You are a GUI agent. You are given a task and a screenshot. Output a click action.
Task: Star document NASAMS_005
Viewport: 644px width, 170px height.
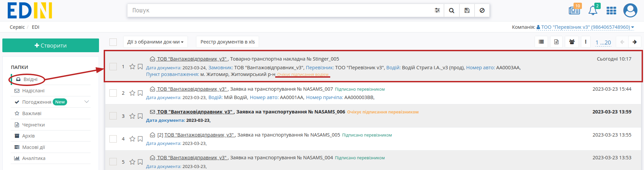[132, 139]
